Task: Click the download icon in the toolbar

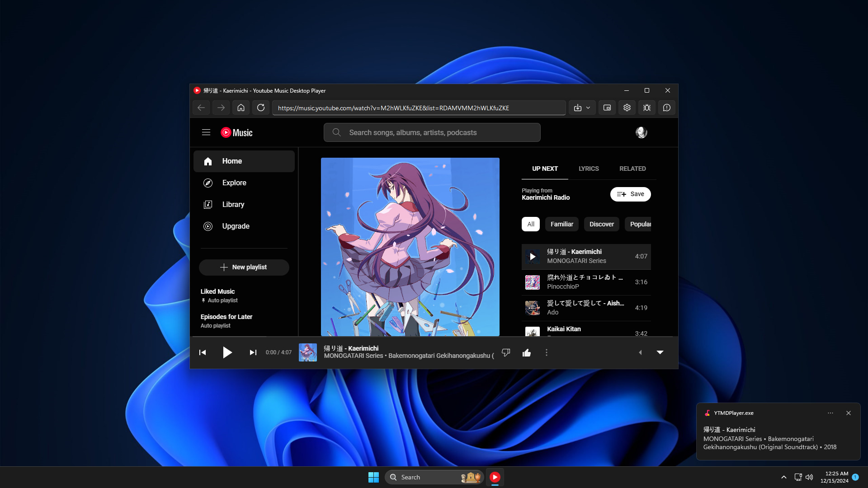Action: tap(578, 108)
